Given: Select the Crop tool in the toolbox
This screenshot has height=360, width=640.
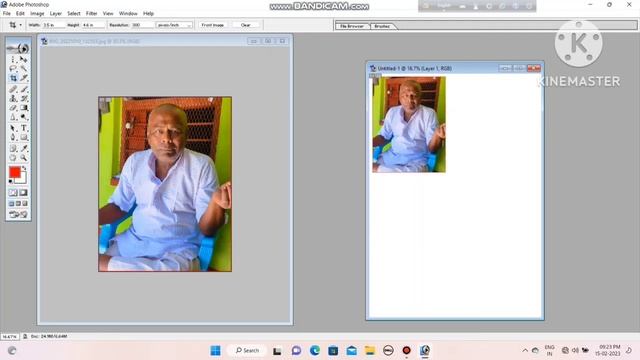Looking at the screenshot, I should 13,78.
